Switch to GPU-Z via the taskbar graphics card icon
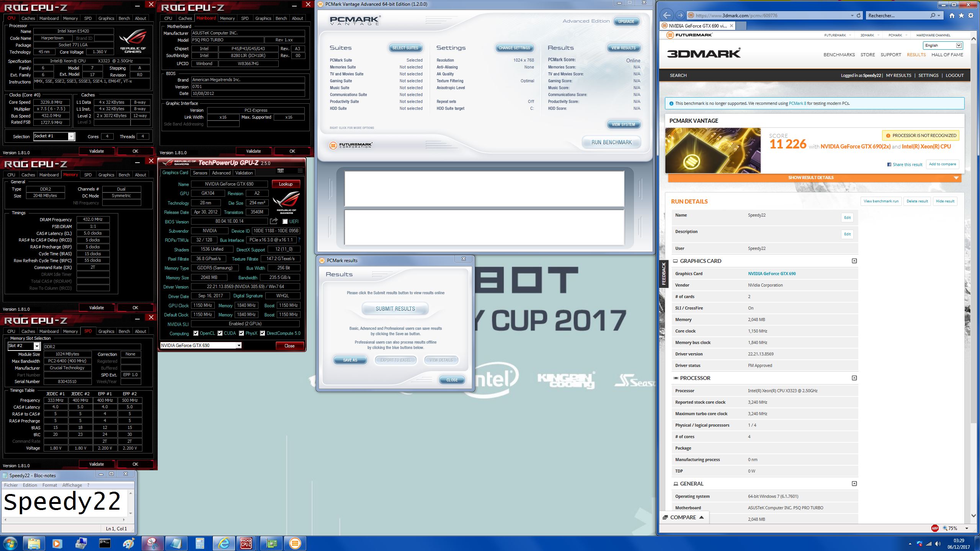980x551 pixels. (271, 543)
